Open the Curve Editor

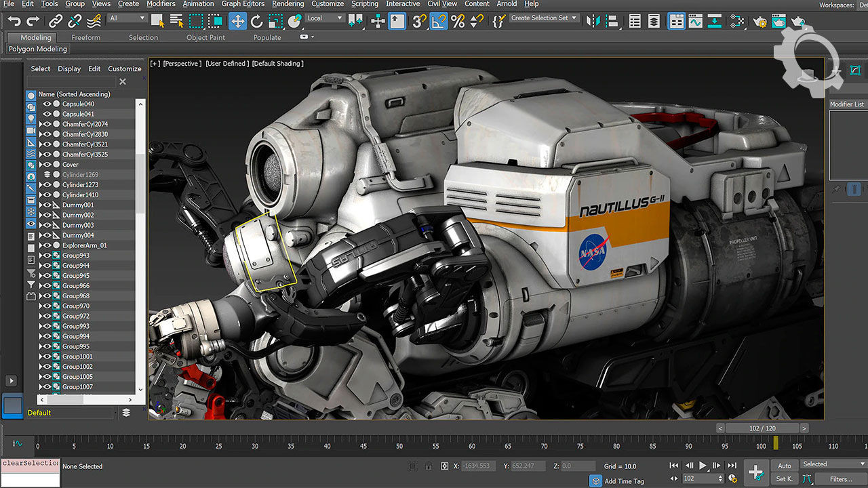695,21
